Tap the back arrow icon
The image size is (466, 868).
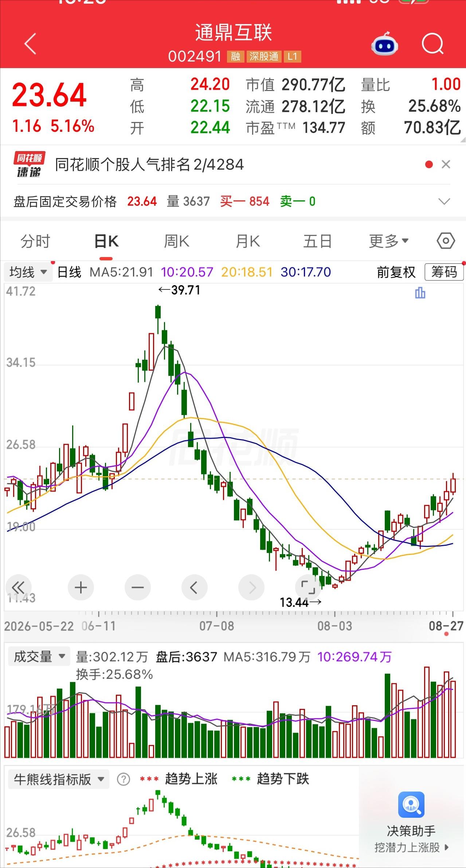pos(31,44)
